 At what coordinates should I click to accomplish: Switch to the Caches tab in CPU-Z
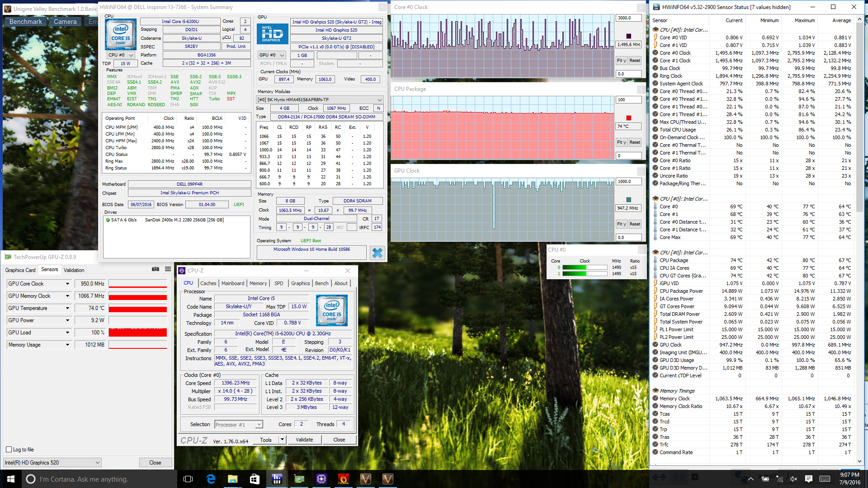click(x=208, y=283)
